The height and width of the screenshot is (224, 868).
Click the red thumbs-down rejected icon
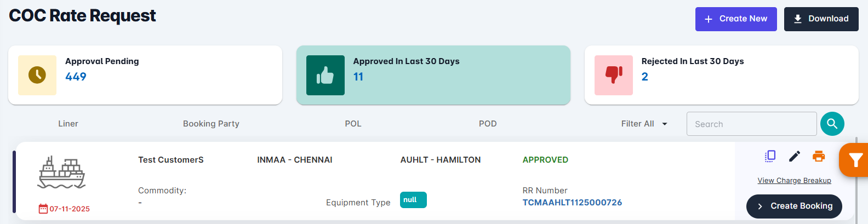[614, 75]
